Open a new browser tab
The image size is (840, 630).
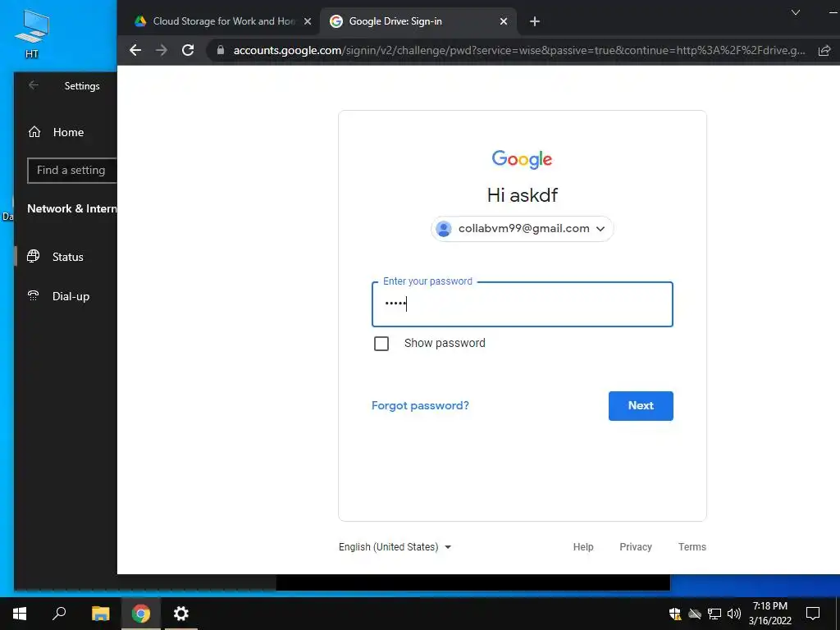[x=534, y=21]
